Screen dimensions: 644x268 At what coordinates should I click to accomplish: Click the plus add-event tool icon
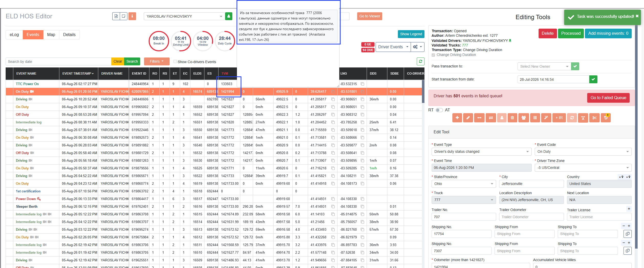457,118
